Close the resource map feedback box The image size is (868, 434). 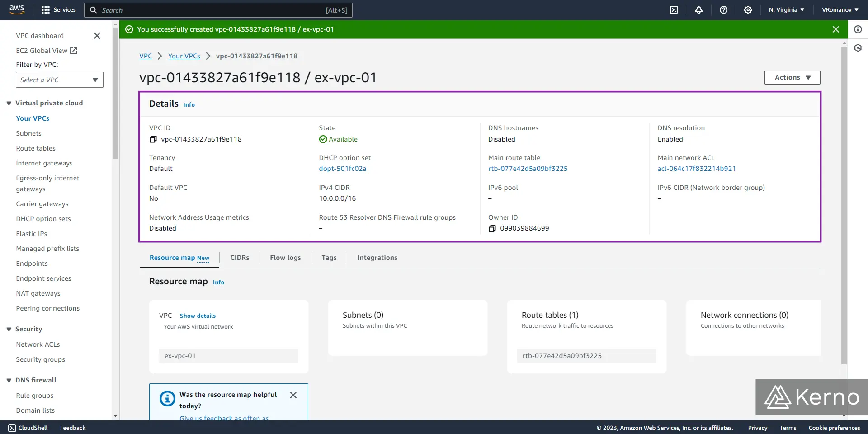pyautogui.click(x=293, y=395)
